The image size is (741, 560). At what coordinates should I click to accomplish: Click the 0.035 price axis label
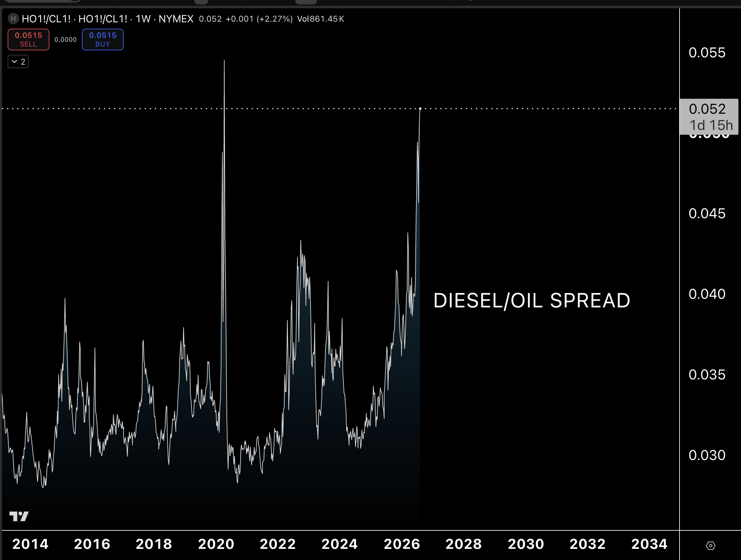pyautogui.click(x=707, y=375)
